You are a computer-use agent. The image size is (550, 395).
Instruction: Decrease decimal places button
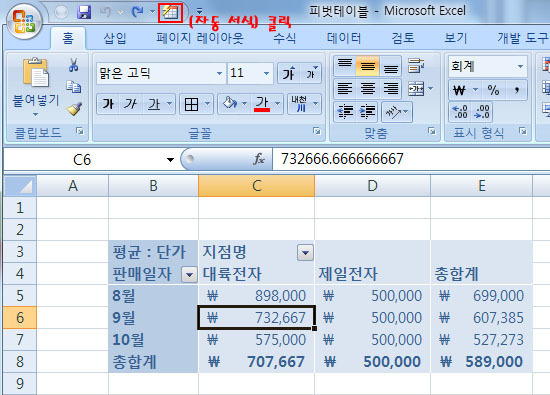[481, 112]
